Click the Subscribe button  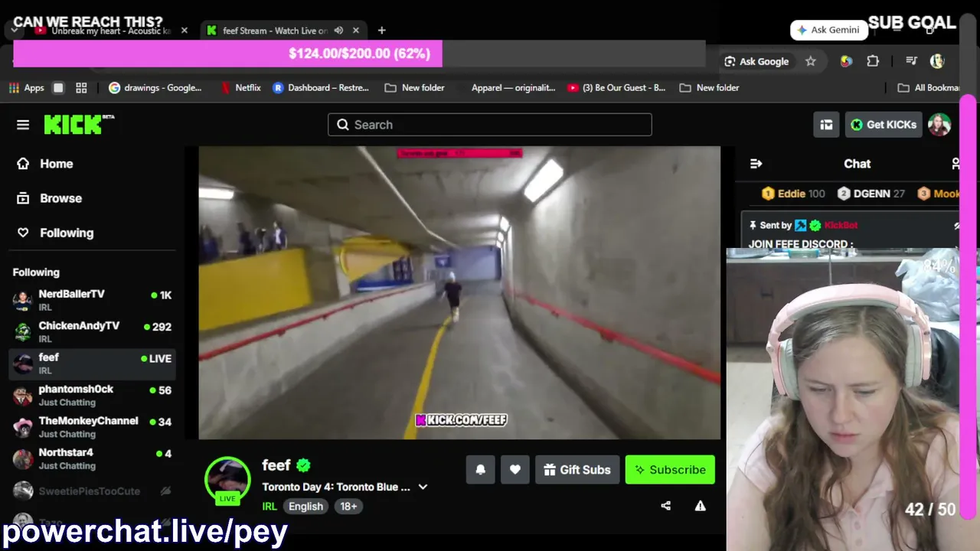click(x=670, y=470)
